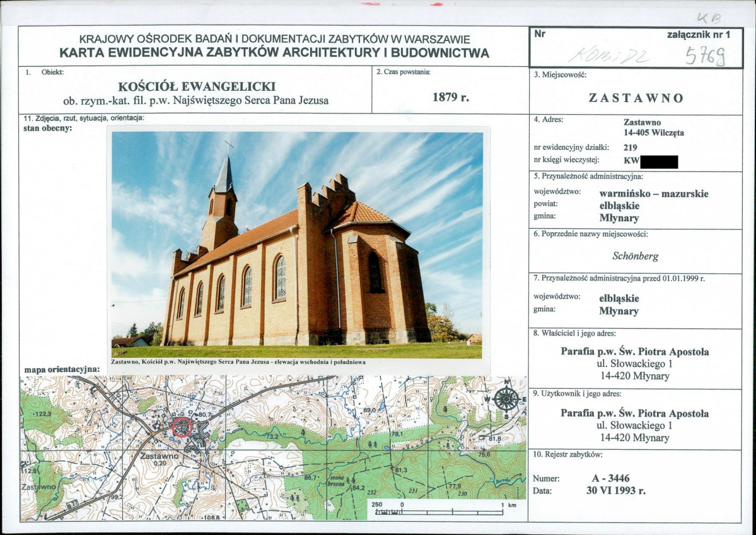Click the red circle marker on map
Screen dimensions: 756x535
point(182,427)
